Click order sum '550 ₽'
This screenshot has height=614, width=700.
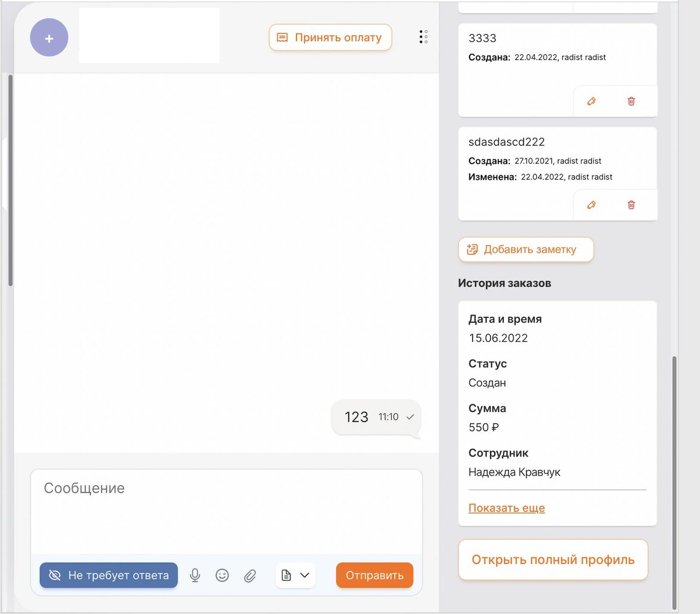point(484,428)
